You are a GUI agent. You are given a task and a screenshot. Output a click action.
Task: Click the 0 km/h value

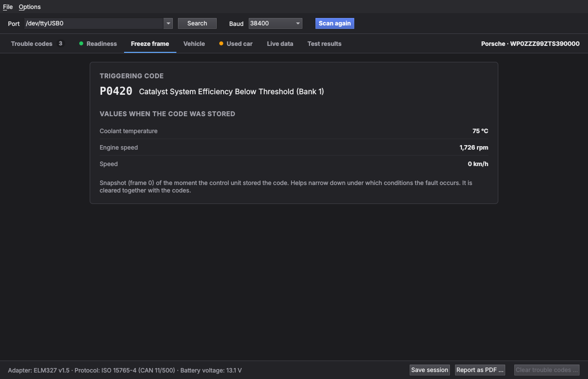pyautogui.click(x=478, y=164)
